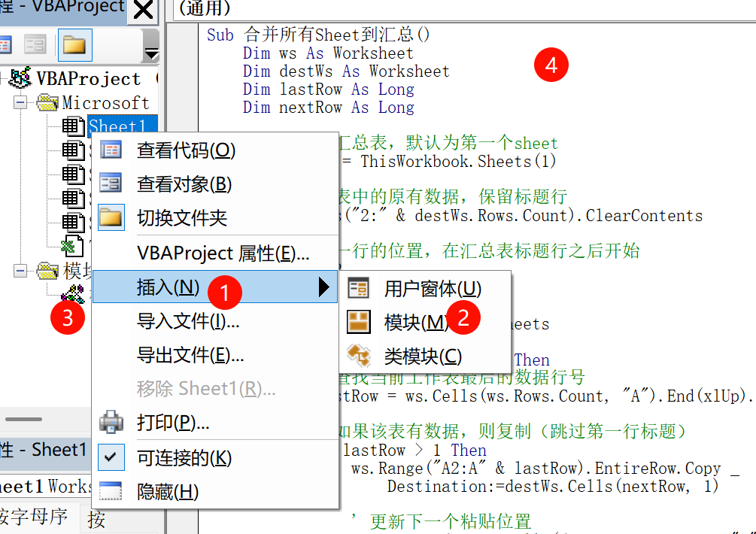Open the (通用) object dropdown

click(x=463, y=10)
